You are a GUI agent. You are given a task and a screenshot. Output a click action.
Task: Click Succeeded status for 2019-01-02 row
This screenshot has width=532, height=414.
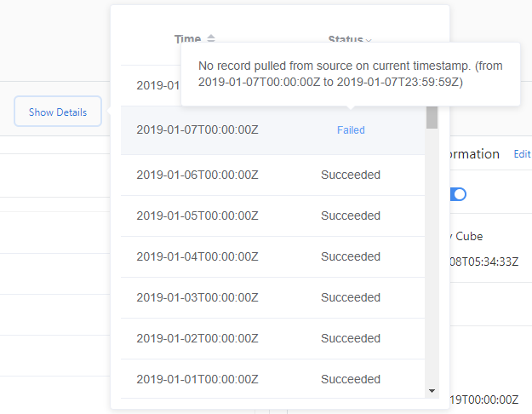coord(351,339)
